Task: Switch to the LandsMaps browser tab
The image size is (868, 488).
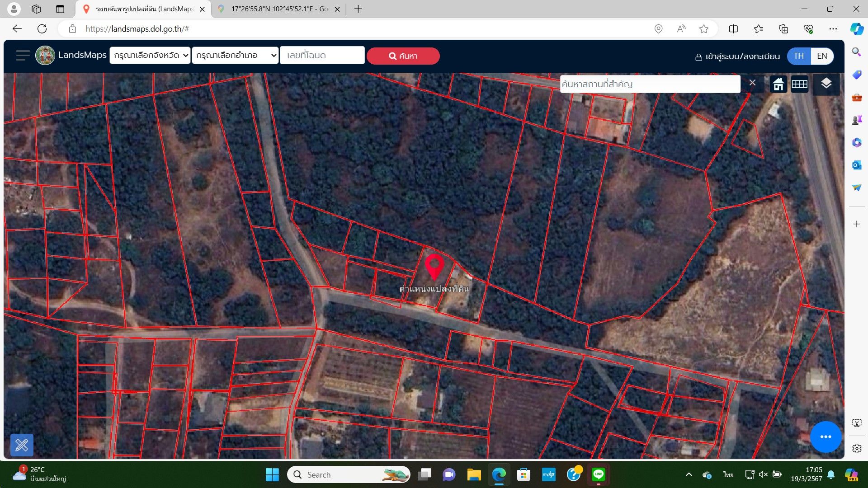Action: [143, 9]
